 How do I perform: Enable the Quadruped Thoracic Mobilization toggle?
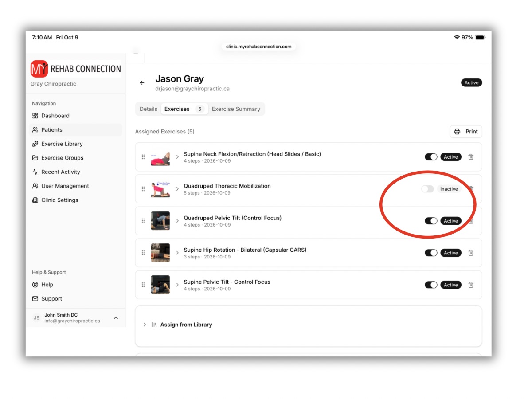(427, 189)
